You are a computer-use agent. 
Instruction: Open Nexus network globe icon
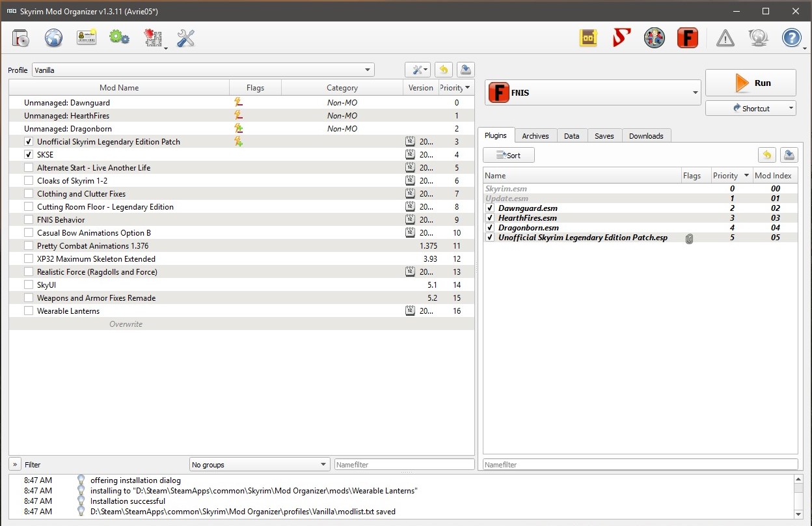54,38
